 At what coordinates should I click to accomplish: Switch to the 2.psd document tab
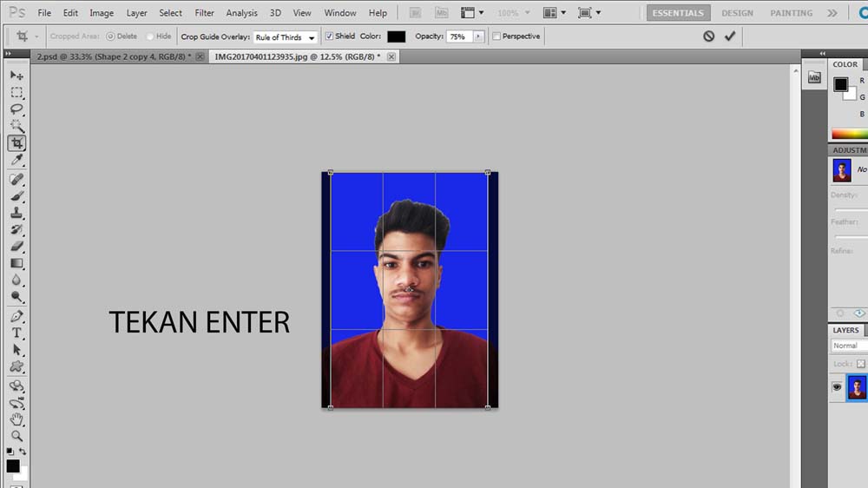[114, 56]
